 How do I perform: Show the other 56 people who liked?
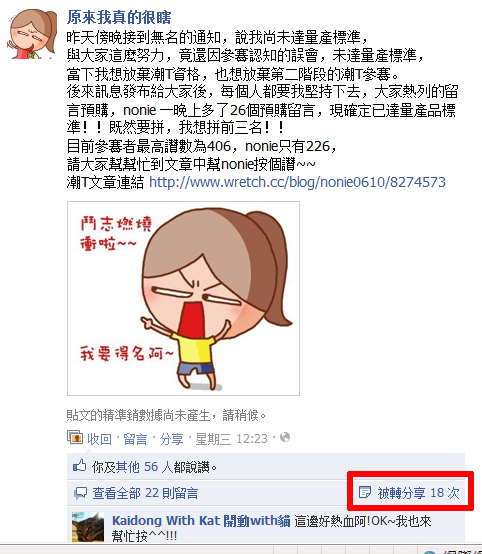click(144, 467)
